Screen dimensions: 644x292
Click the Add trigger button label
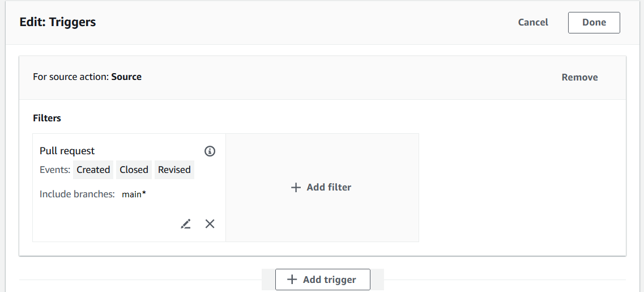tap(329, 280)
